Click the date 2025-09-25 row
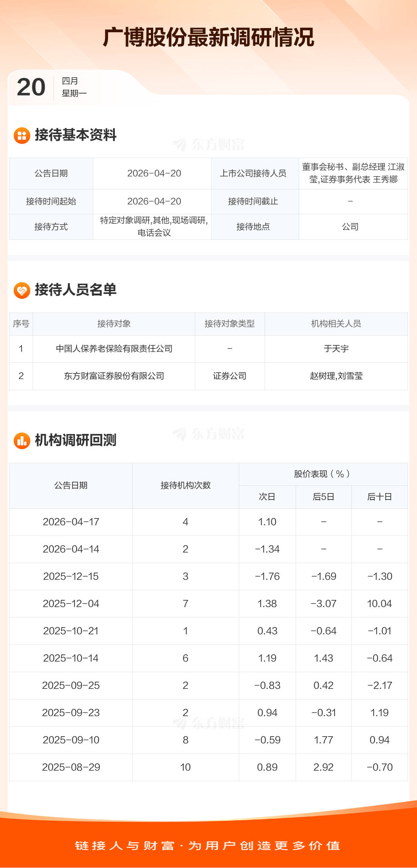This screenshot has height=868, width=417. (x=208, y=685)
